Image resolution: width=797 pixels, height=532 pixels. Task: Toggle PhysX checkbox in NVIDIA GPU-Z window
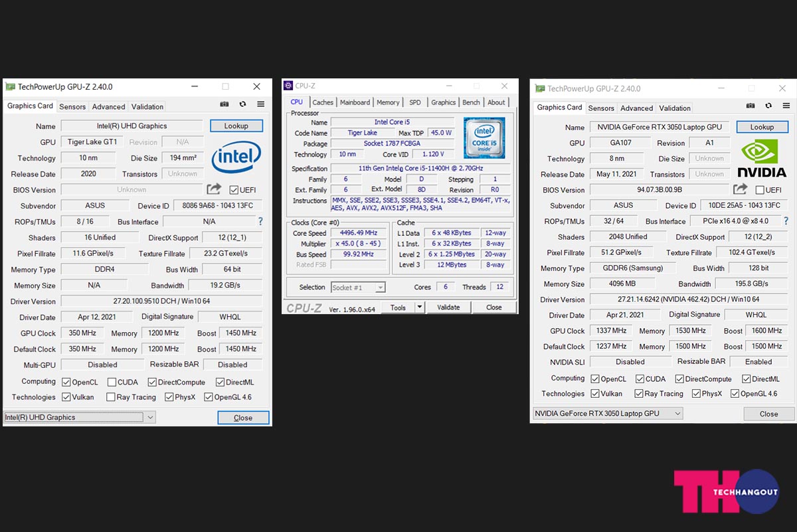696,393
